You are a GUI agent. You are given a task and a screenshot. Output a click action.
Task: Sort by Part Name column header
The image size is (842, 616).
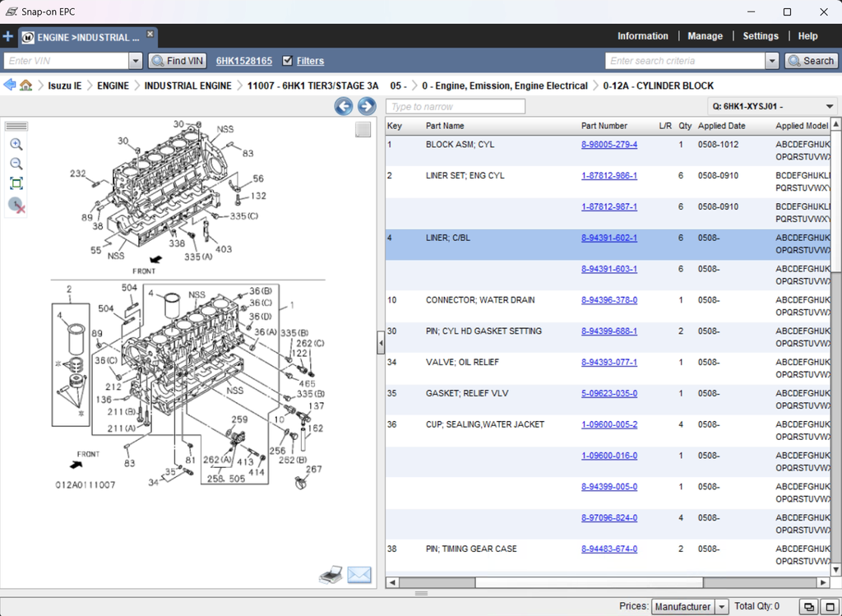pos(445,126)
